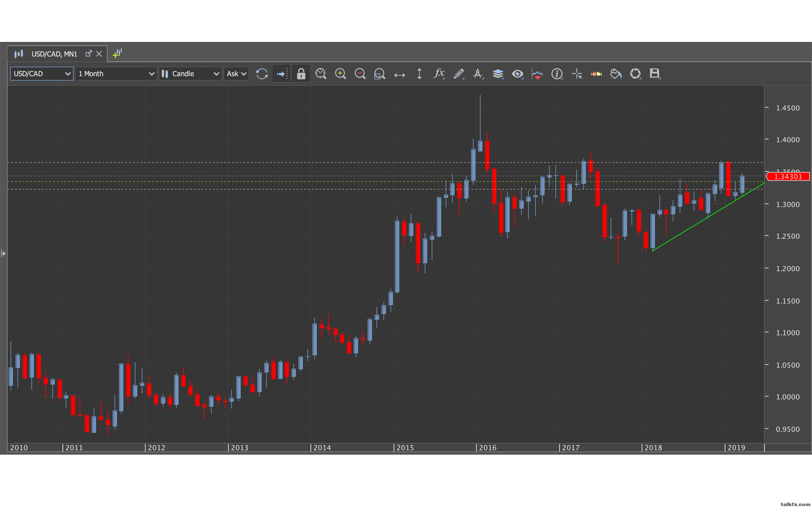Toggle the eye visibility icon
The width and height of the screenshot is (812, 508).
(517, 74)
